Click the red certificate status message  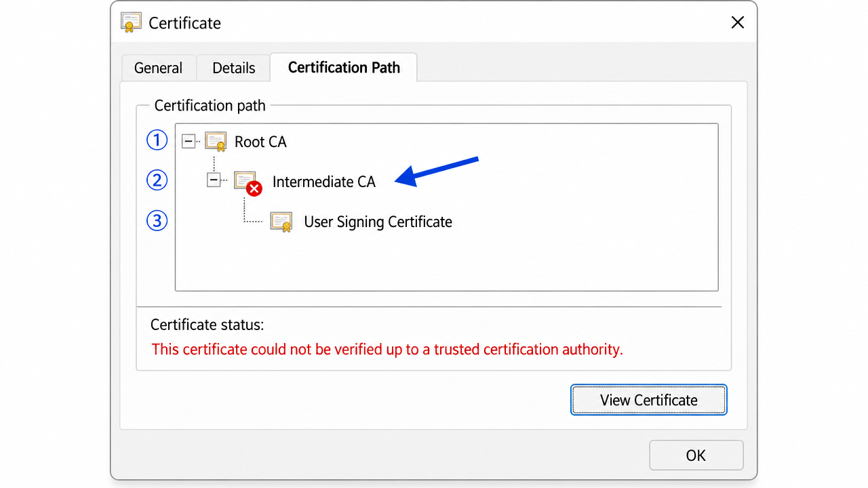click(x=387, y=350)
